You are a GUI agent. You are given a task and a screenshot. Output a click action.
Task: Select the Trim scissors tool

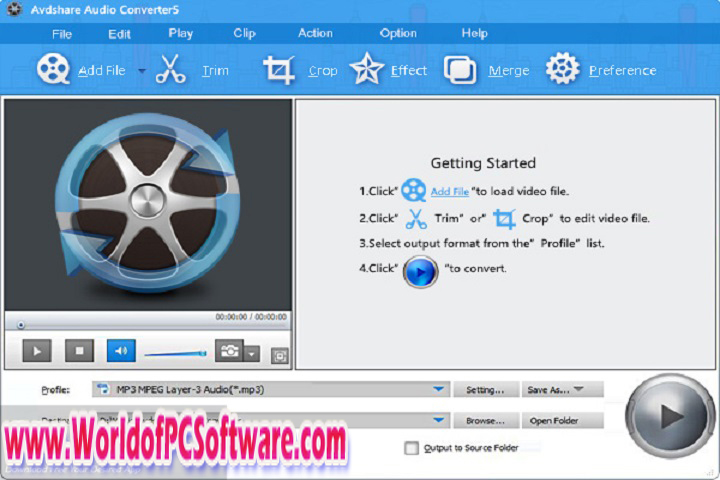pyautogui.click(x=170, y=69)
